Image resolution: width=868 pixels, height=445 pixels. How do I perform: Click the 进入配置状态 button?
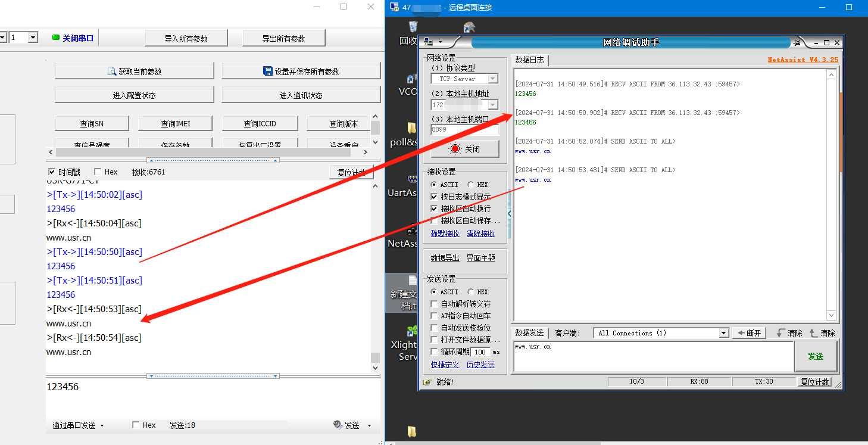pos(134,95)
